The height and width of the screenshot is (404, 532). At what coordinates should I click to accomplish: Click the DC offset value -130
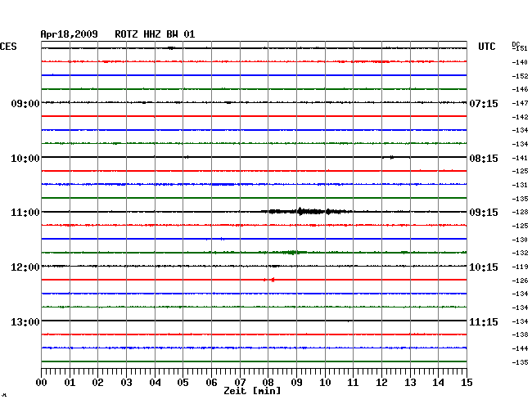pyautogui.click(x=520, y=240)
